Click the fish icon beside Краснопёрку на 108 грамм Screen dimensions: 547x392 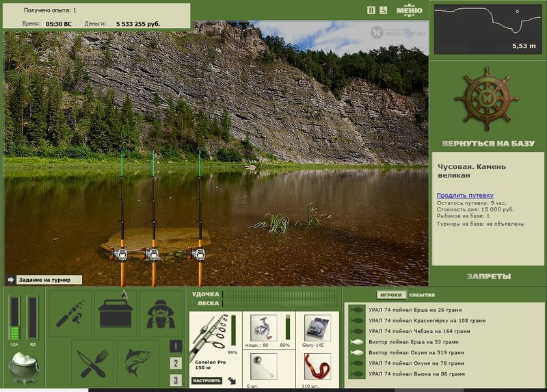click(356, 320)
